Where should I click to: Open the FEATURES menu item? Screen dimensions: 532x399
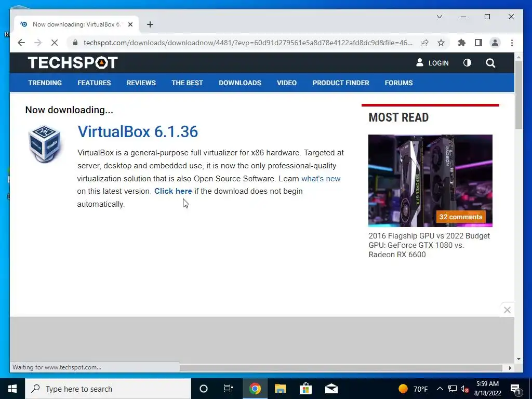click(x=94, y=83)
